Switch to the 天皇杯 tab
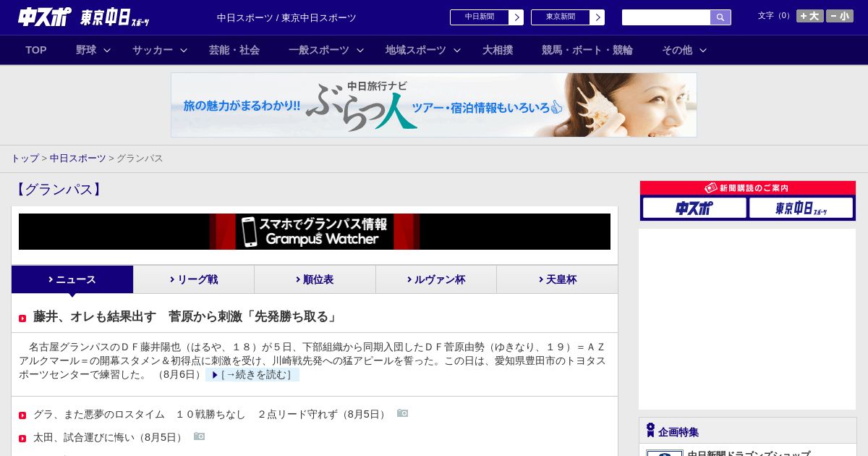Image resolution: width=868 pixels, height=456 pixels. 557,279
